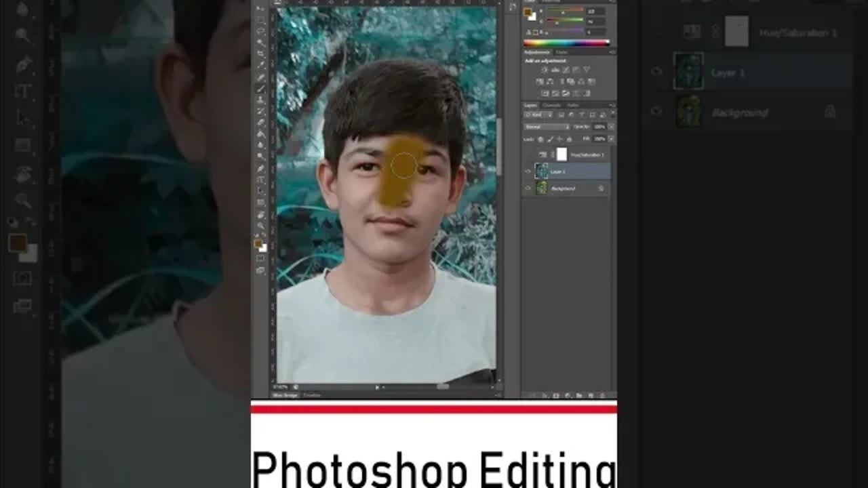Add a Hue/Saturation adjustment from Adjustments panel
This screenshot has height=488, width=868.
540,81
